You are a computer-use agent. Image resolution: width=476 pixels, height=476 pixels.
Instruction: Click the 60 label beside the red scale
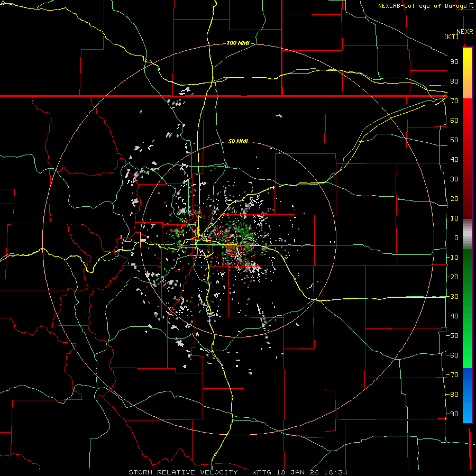tap(454, 121)
